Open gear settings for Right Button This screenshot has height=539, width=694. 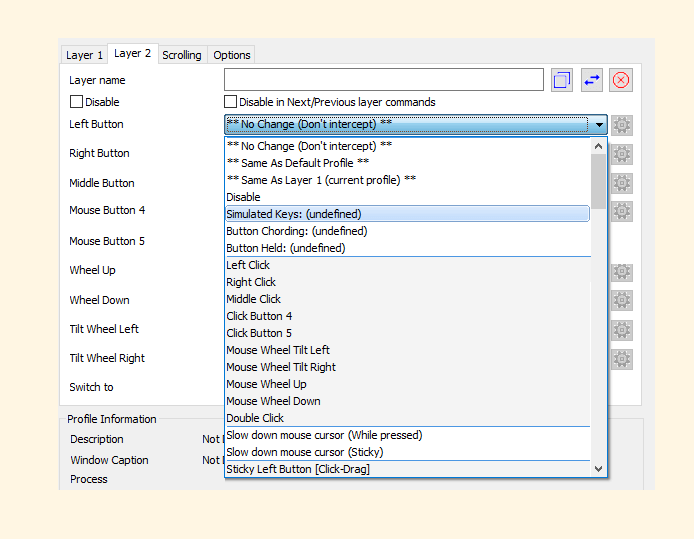pyautogui.click(x=622, y=154)
